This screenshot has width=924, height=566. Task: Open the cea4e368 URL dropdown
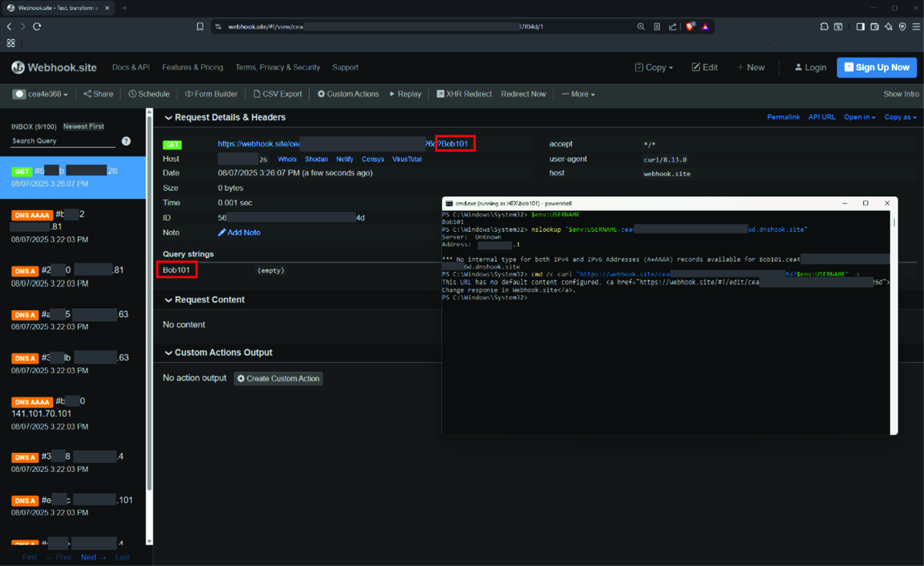tap(41, 94)
